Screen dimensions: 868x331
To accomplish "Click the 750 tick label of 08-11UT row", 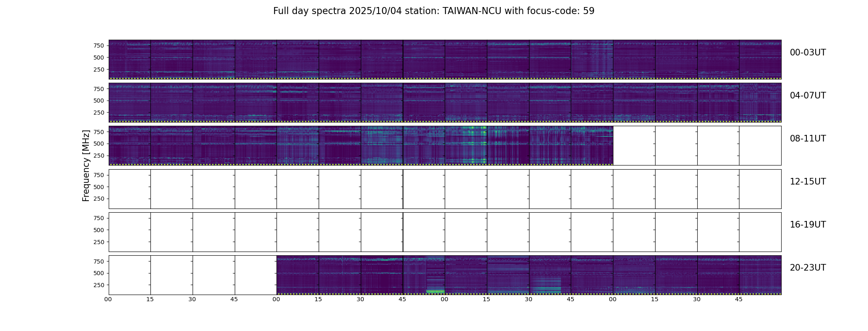I will click(x=99, y=132).
